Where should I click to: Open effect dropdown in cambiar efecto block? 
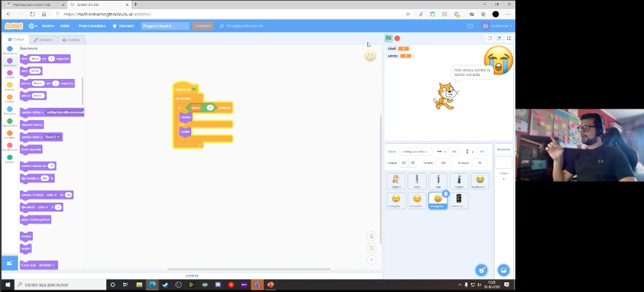click(51, 195)
